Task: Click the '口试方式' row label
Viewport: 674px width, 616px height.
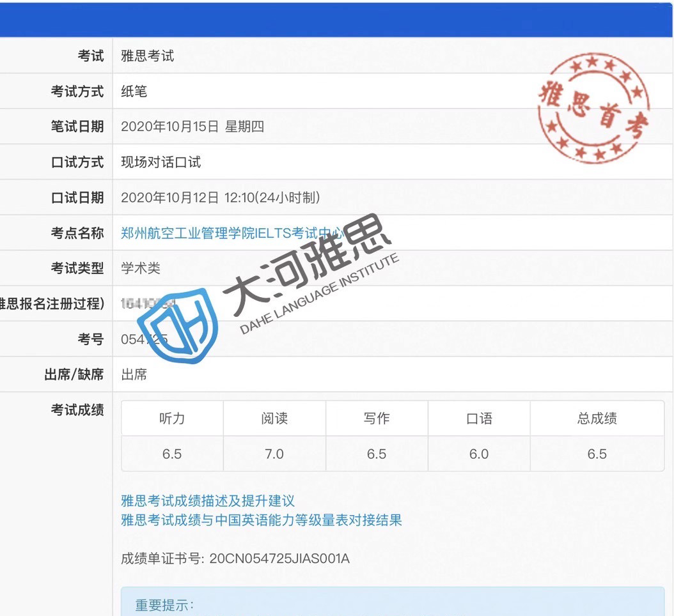Action: tap(77, 162)
